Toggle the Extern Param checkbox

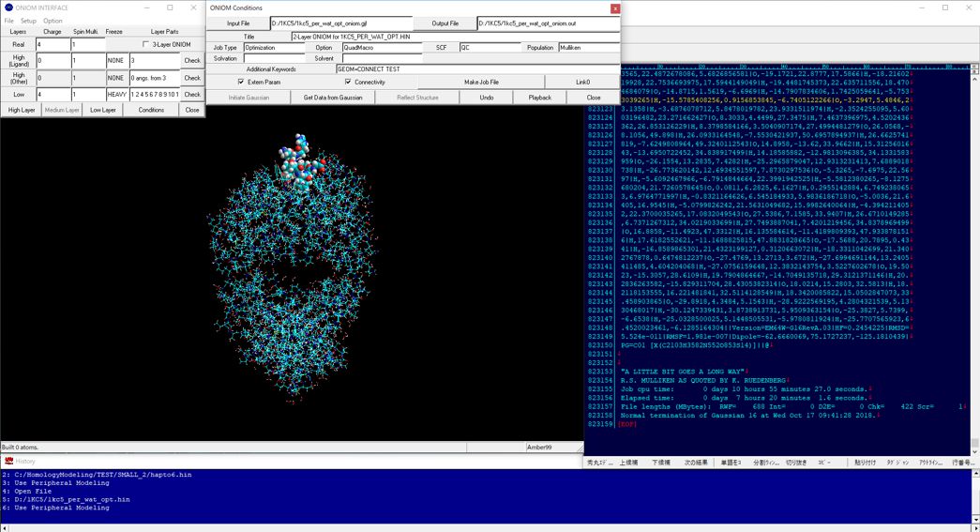point(241,82)
